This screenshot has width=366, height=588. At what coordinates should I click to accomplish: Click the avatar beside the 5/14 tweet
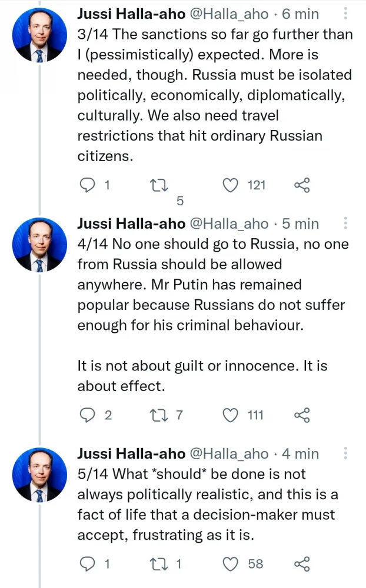(x=39, y=475)
